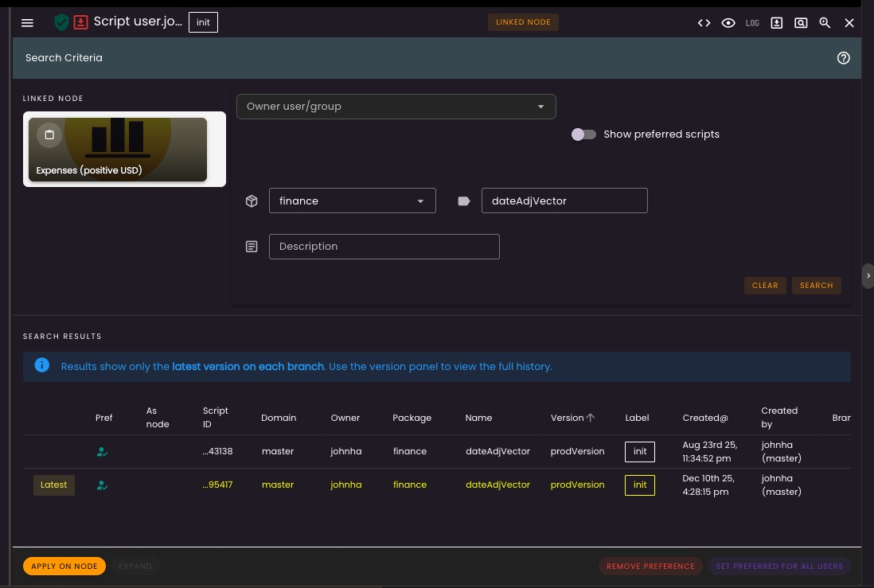
Task: Open the finance package dropdown
Action: click(x=352, y=201)
